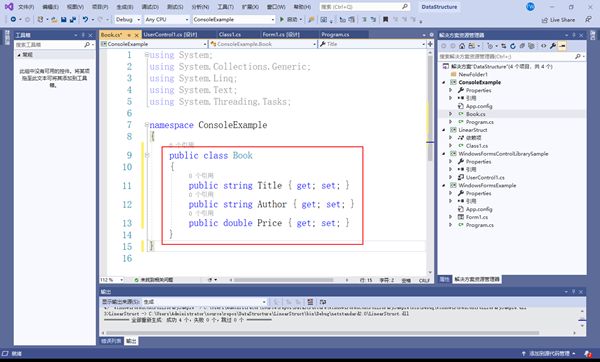Click Collapse All icon in Solution Explorer

point(522,46)
